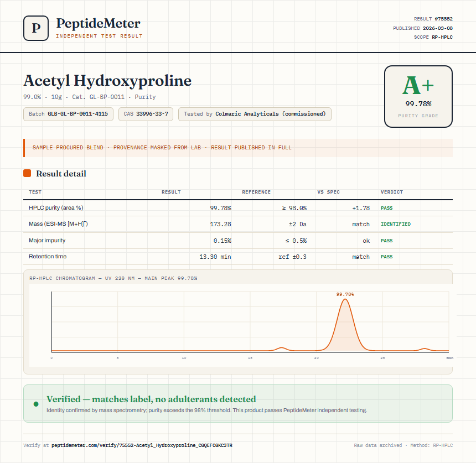Image resolution: width=476 pixels, height=463 pixels.
Task: Click the 99.78% HPLC purity result cell
Action: 220,208
